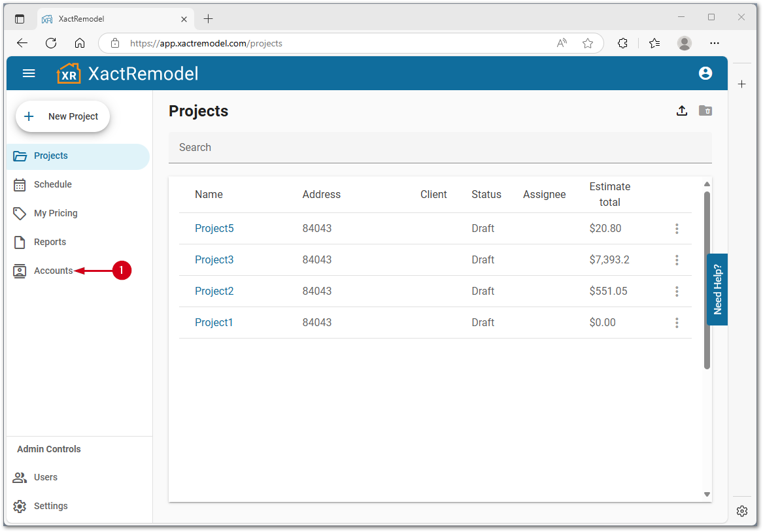Open the Project1 link
The image size is (763, 532).
pos(214,323)
